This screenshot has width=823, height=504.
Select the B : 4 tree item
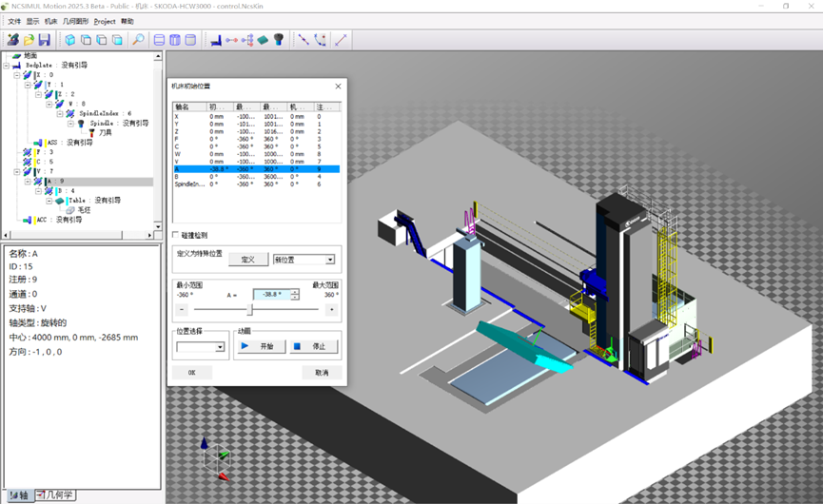coord(67,191)
